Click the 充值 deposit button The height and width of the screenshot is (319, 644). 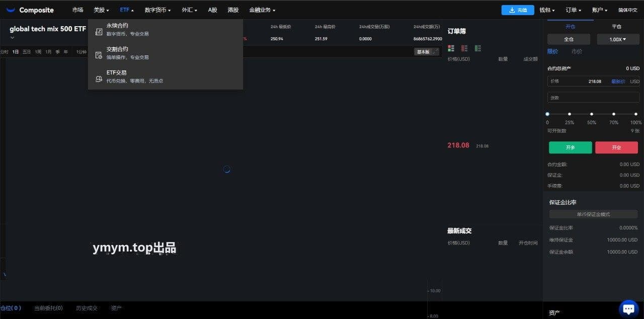click(518, 10)
